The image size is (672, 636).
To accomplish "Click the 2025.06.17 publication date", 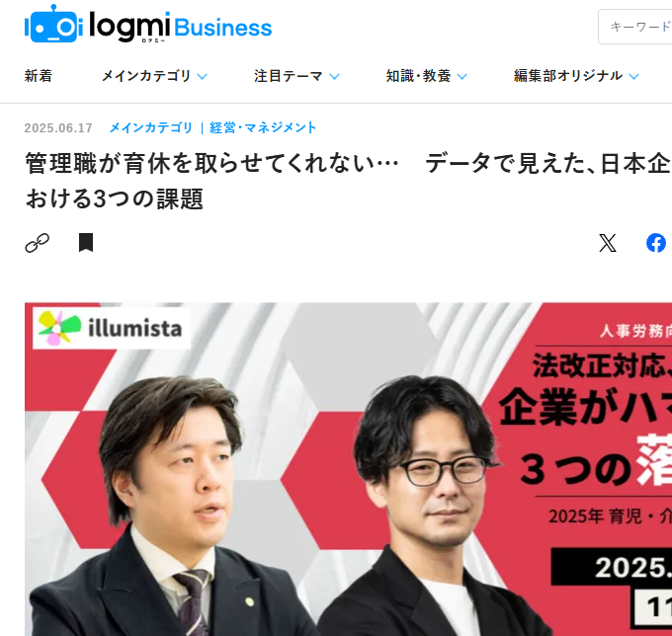I will [x=58, y=128].
